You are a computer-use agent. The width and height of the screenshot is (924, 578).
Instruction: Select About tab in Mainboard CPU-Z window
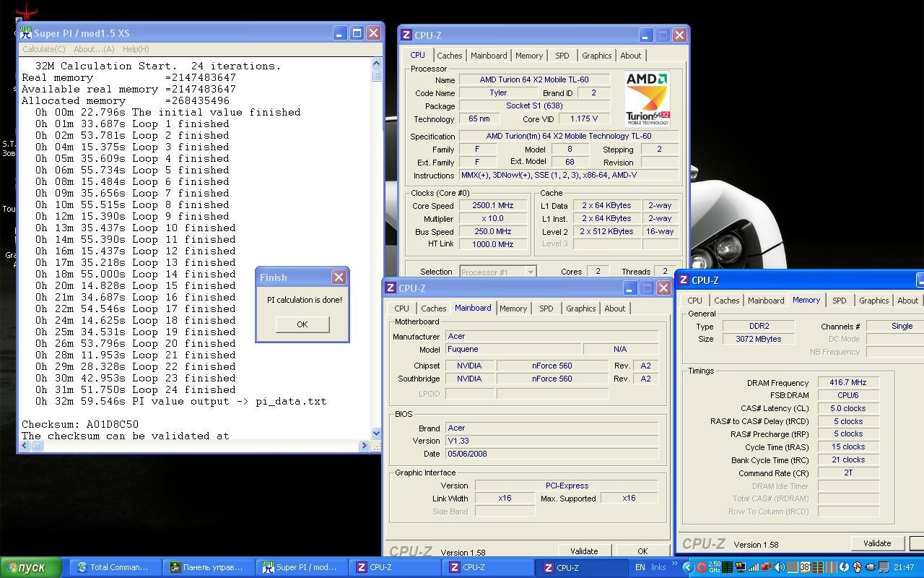[x=615, y=309]
